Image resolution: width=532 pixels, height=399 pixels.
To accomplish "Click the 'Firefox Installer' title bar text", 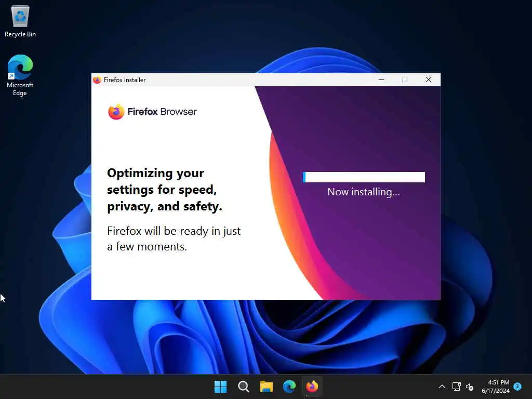I will [x=125, y=80].
